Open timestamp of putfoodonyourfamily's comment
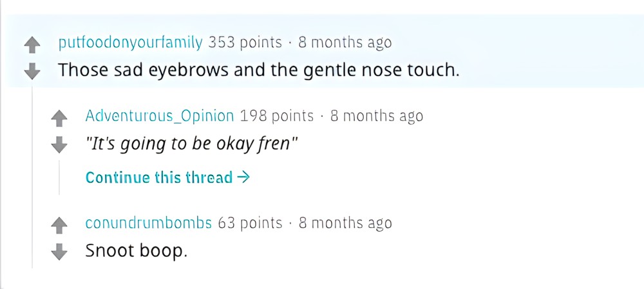 (x=345, y=43)
